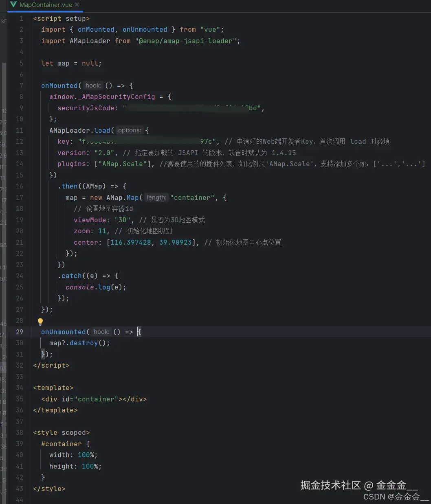Click the <style scoped> tag
This screenshot has height=504, width=431.
pos(62,432)
